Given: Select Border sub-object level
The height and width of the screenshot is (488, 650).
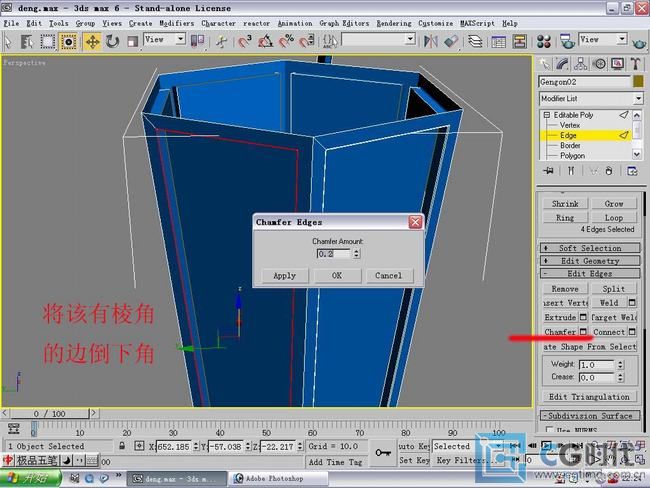Looking at the screenshot, I should click(570, 146).
